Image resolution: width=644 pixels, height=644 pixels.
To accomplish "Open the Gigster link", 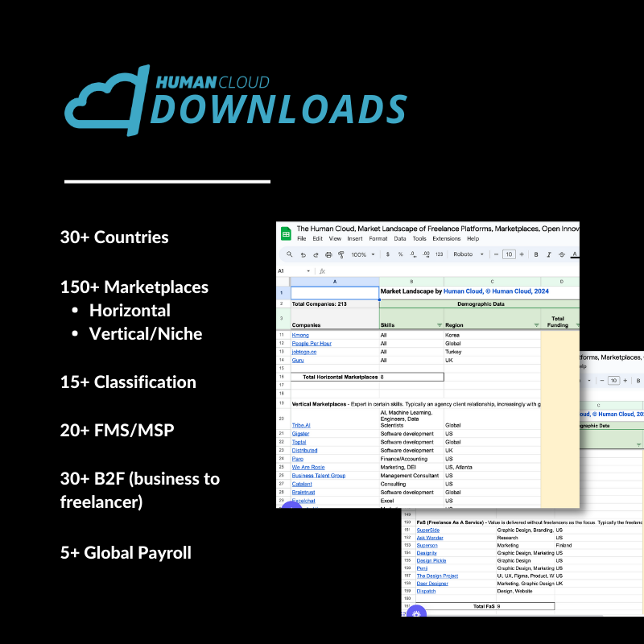I will (300, 434).
